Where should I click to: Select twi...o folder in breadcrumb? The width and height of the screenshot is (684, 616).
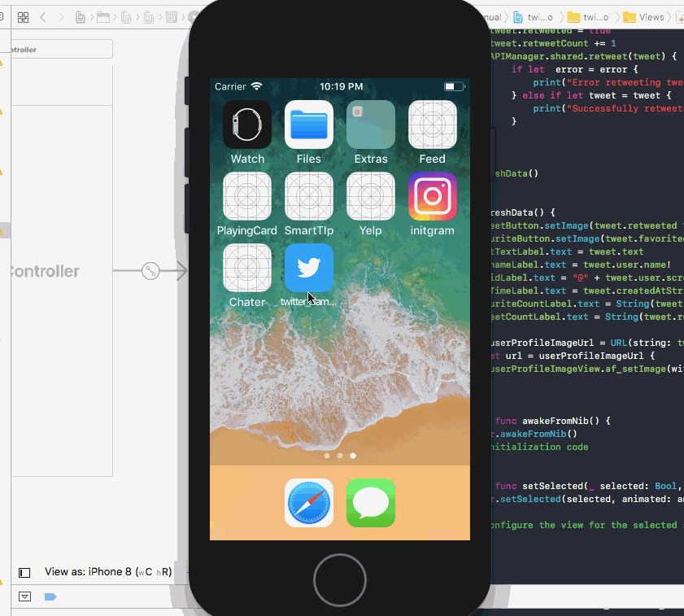pos(588,17)
